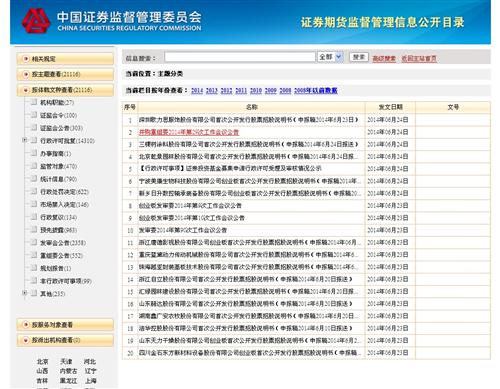Viewport: 500px width, 389px height.
Task: Open the red 并购重组委2014年 meeting announcement in row 2
Action: pyautogui.click(x=189, y=132)
